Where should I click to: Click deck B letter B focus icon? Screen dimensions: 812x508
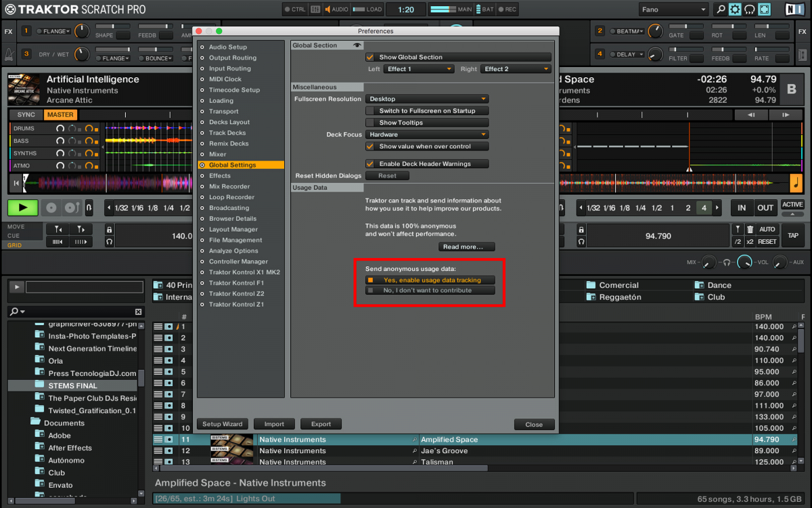792,89
